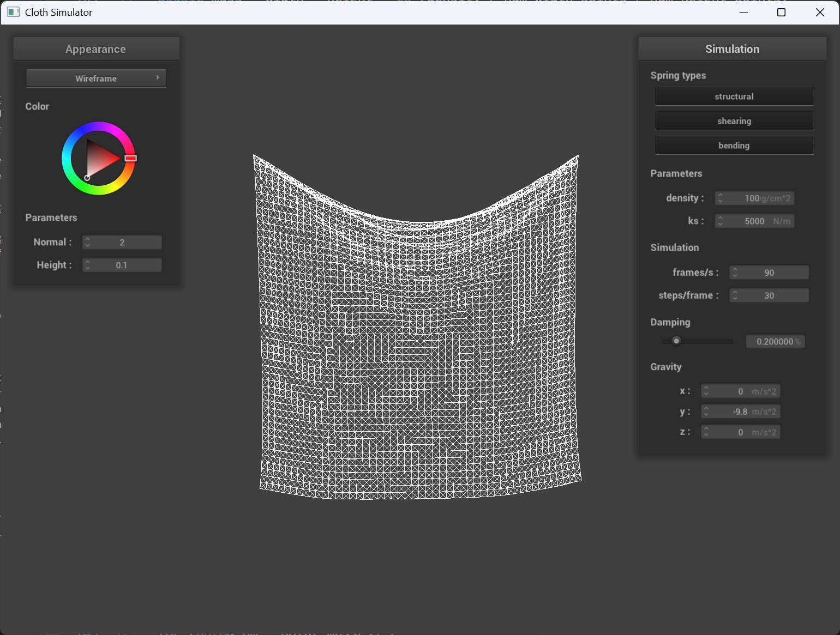Toggle shearing spring type
Viewport: 840px width, 635px height.
tap(734, 121)
